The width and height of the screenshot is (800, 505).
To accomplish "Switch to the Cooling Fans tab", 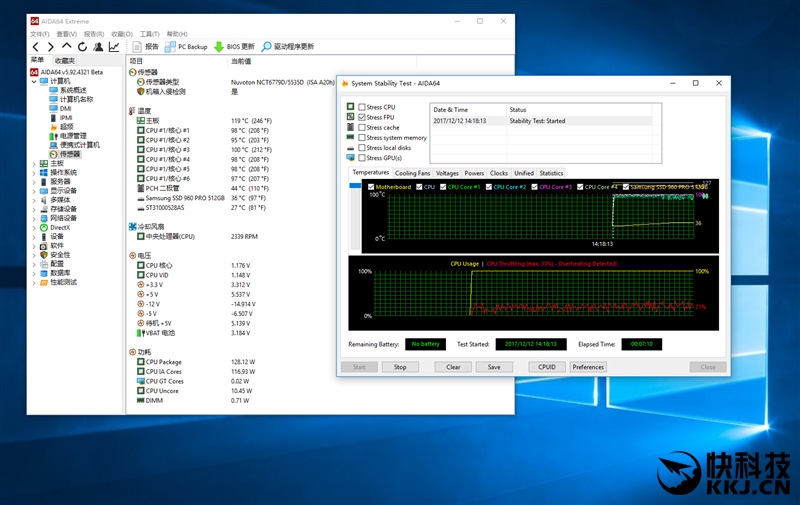I will pyautogui.click(x=412, y=173).
